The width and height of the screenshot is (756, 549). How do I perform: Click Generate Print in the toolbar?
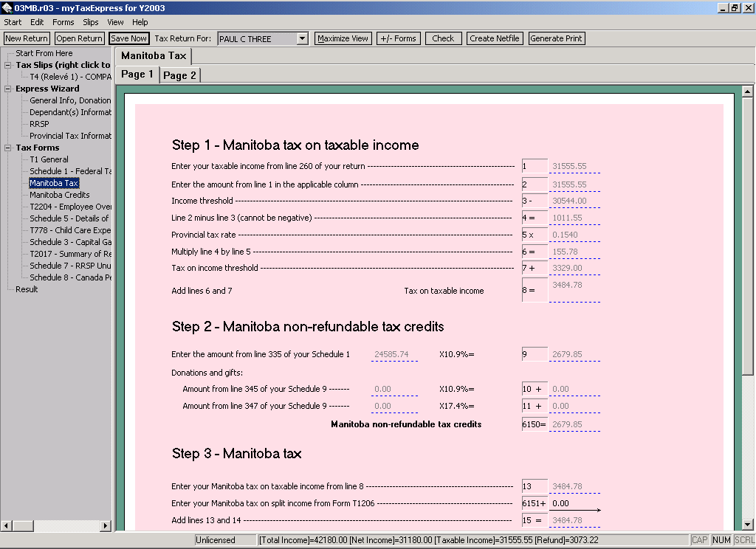click(x=557, y=38)
